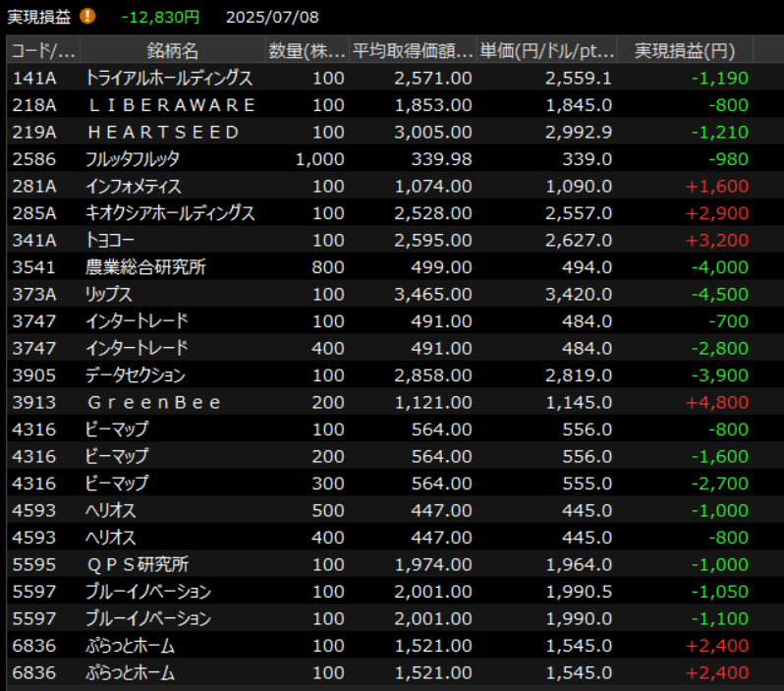Click the ビーマップ row with quantity 300
The width and height of the screenshot is (784, 691).
point(395,483)
